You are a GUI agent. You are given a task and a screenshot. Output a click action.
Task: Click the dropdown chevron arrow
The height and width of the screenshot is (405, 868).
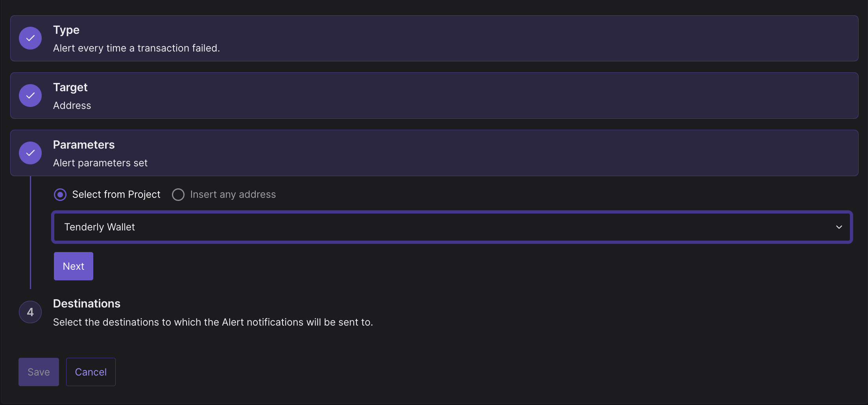pos(839,227)
